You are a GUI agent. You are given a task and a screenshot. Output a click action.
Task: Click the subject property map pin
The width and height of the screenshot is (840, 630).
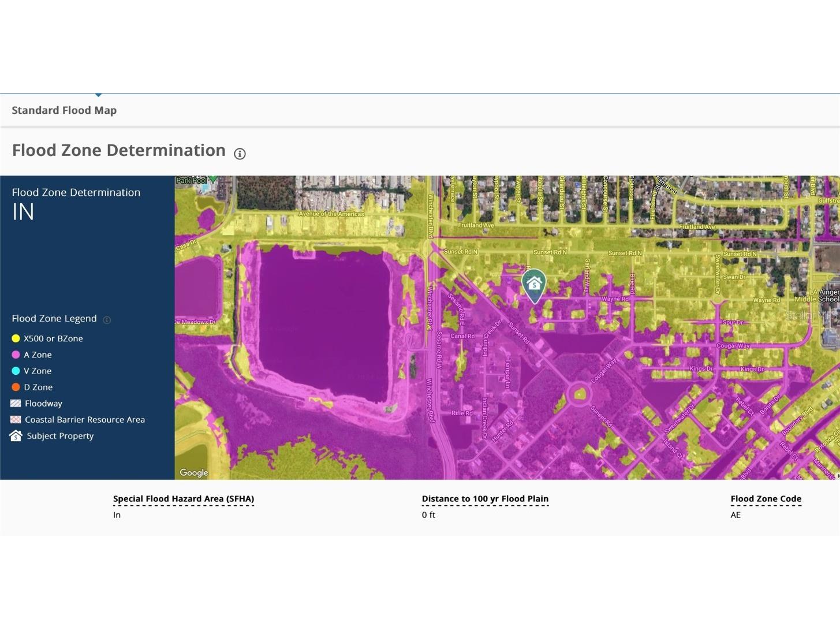tap(534, 284)
